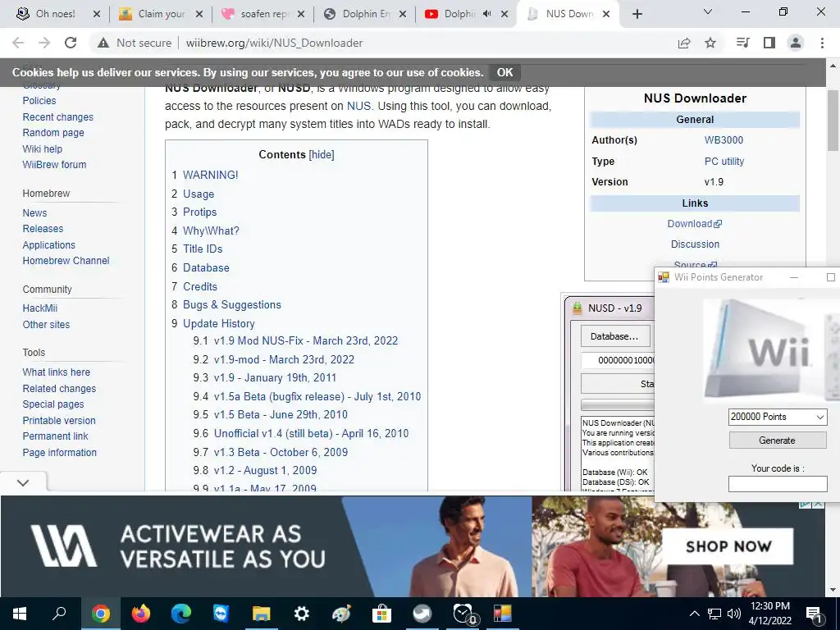Toggle the browser side panel
The height and width of the screenshot is (630, 840).
point(769,43)
